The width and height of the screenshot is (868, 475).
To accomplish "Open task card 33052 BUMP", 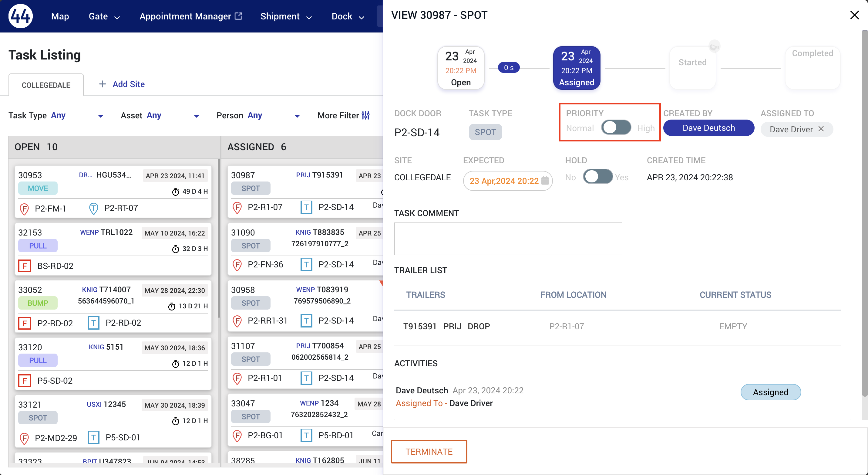I will (113, 307).
